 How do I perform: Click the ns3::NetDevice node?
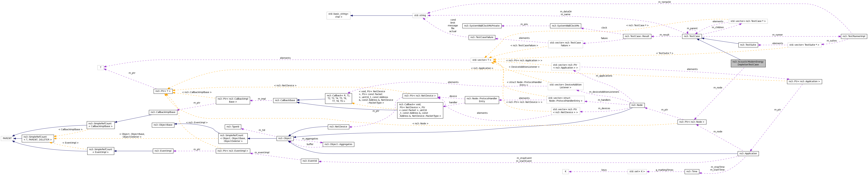(338, 127)
